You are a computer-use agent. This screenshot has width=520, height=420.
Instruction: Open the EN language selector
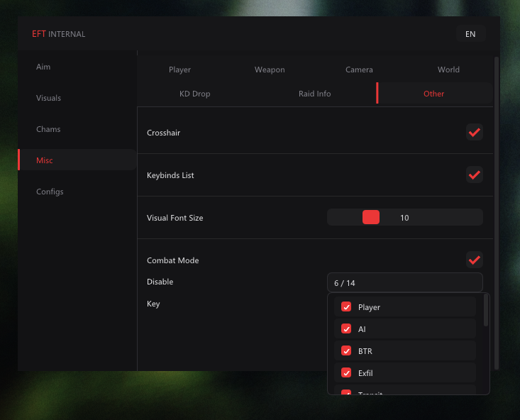[470, 34]
